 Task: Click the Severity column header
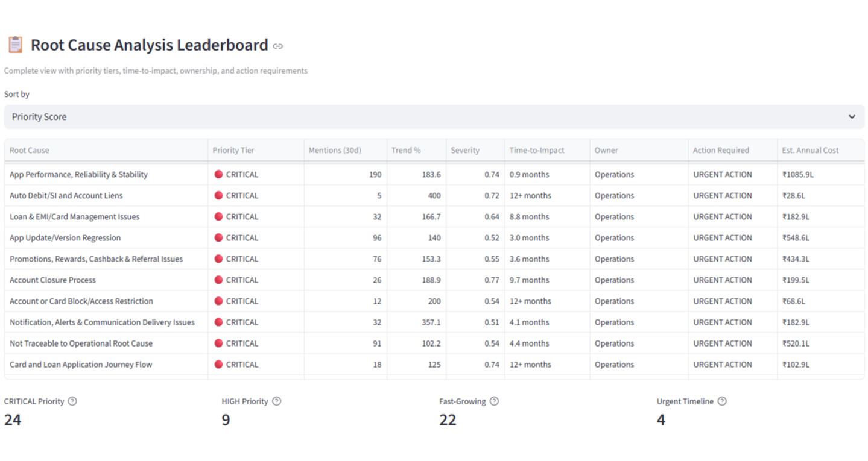coord(464,151)
